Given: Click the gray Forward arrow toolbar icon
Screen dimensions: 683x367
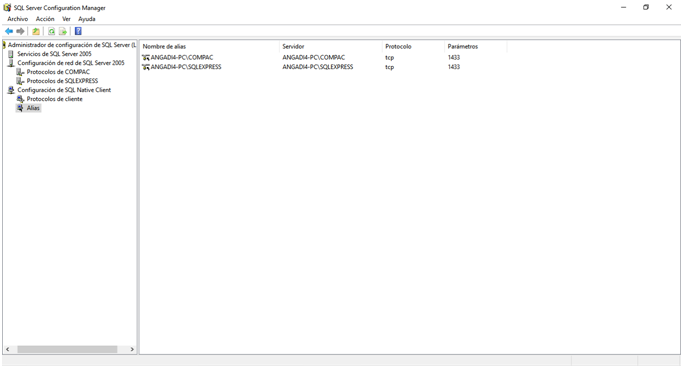Looking at the screenshot, I should click(20, 31).
